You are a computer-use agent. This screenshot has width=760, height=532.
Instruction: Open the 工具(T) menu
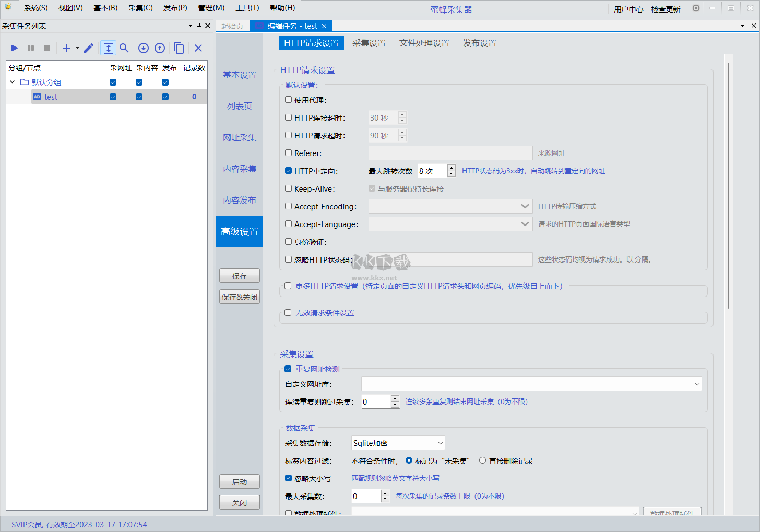(247, 8)
